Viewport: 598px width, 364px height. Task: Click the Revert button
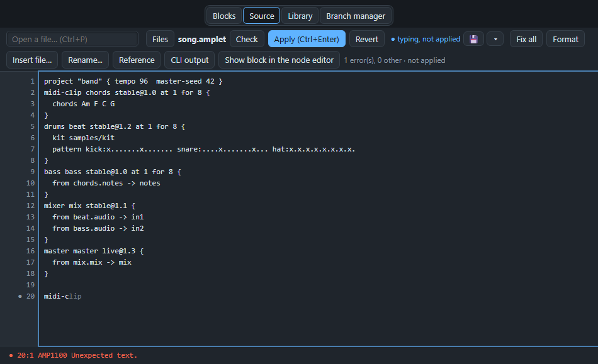366,39
